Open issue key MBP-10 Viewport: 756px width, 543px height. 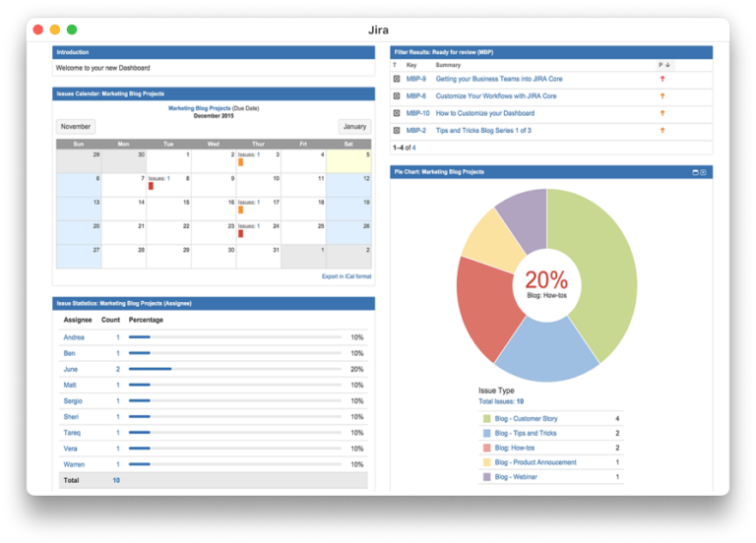(417, 113)
